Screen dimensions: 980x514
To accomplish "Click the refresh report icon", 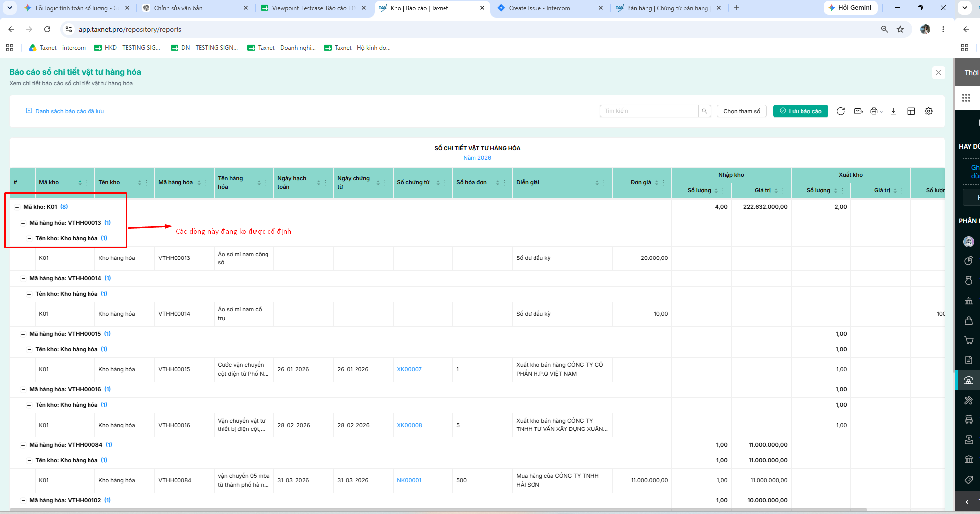I will pos(840,111).
